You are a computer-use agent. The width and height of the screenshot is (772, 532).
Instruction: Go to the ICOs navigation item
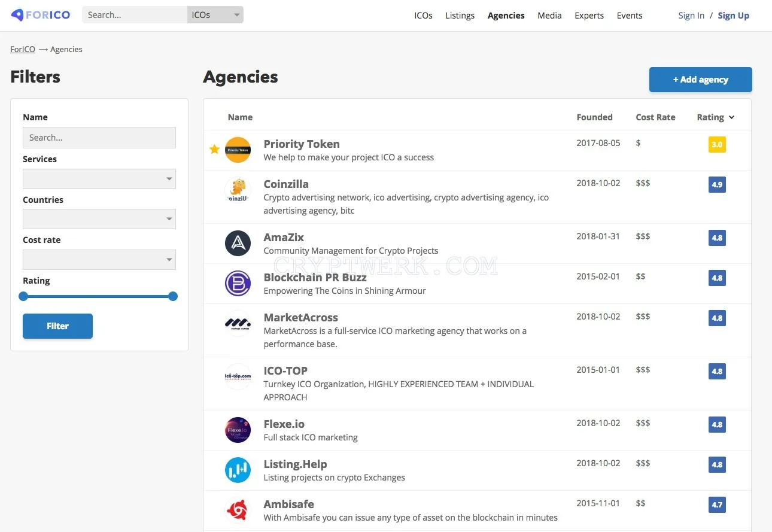pyautogui.click(x=423, y=16)
